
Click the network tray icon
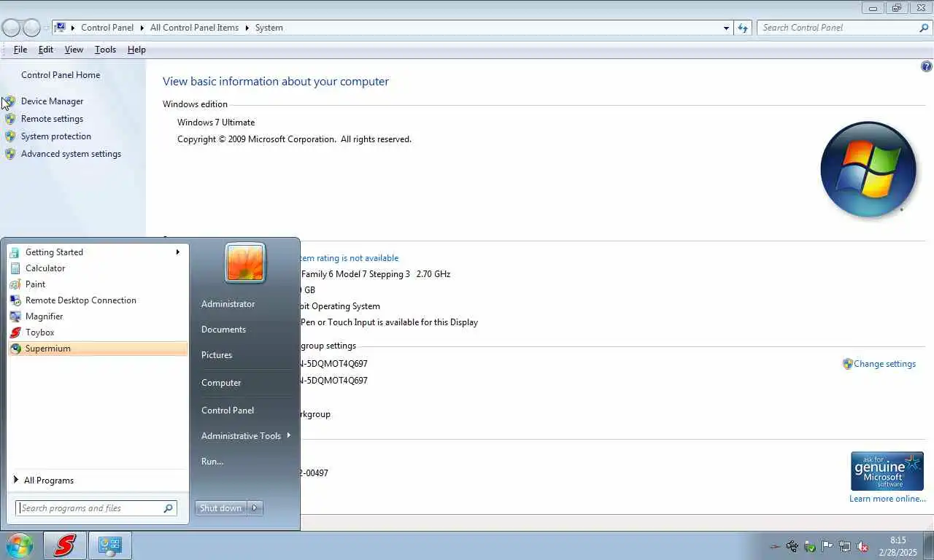tap(844, 546)
